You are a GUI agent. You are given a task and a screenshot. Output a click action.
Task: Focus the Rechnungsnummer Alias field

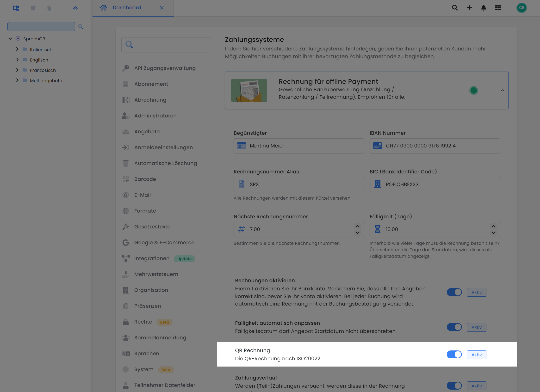coord(298,184)
